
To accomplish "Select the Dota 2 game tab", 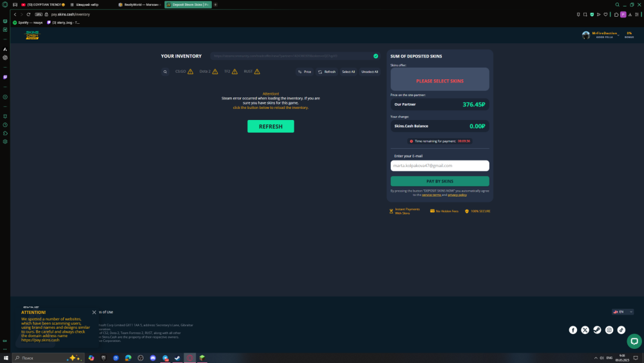I will [209, 72].
